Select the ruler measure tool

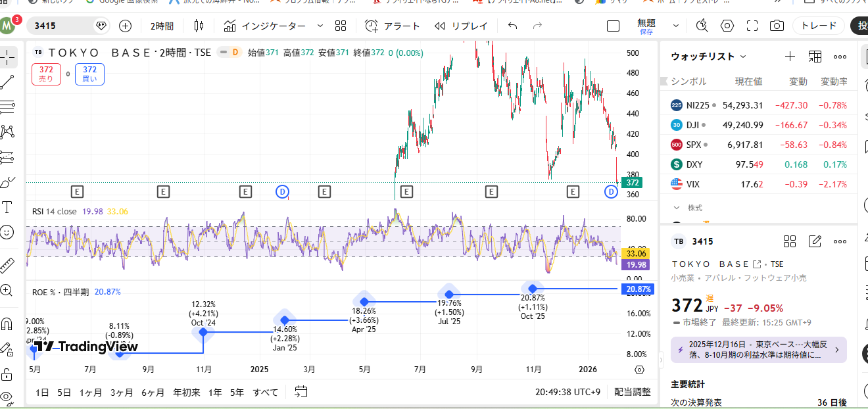click(x=7, y=265)
